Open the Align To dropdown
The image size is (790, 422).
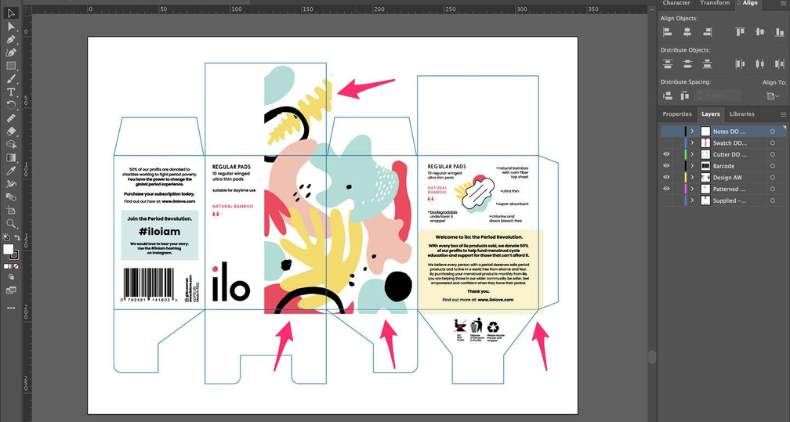click(772, 96)
